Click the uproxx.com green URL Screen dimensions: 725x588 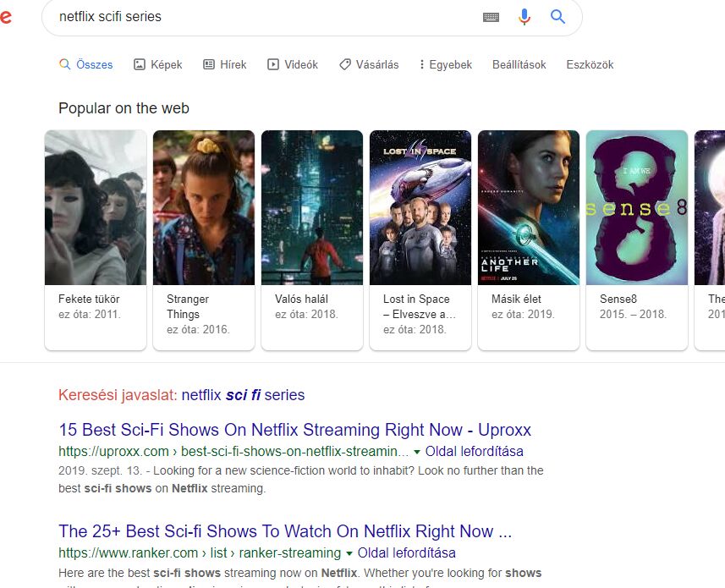coord(233,452)
